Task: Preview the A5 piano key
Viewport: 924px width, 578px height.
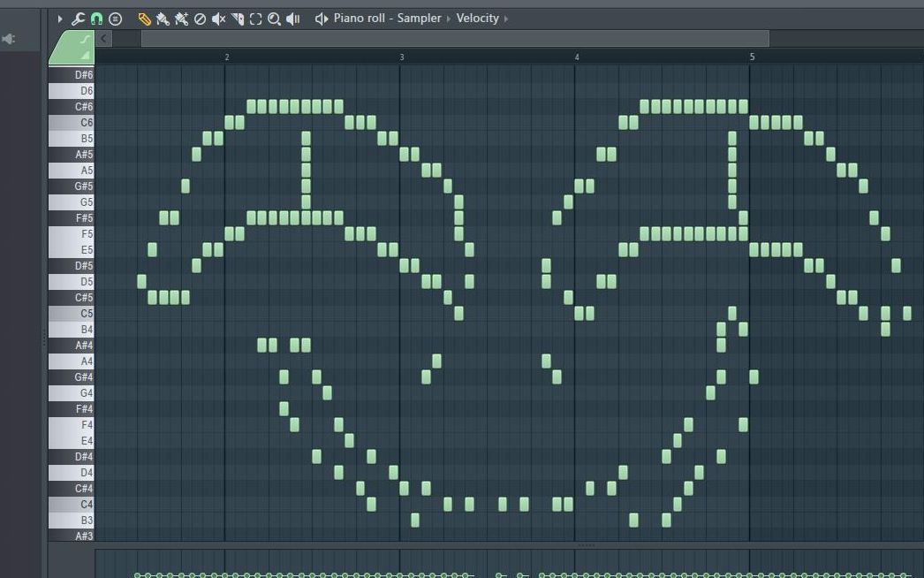Action: [x=72, y=171]
